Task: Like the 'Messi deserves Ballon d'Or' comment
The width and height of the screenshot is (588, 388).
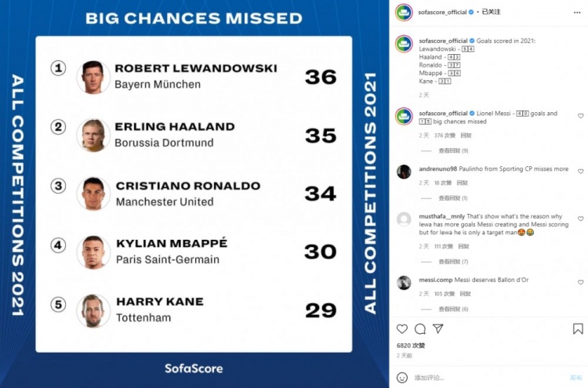Action: point(581,282)
